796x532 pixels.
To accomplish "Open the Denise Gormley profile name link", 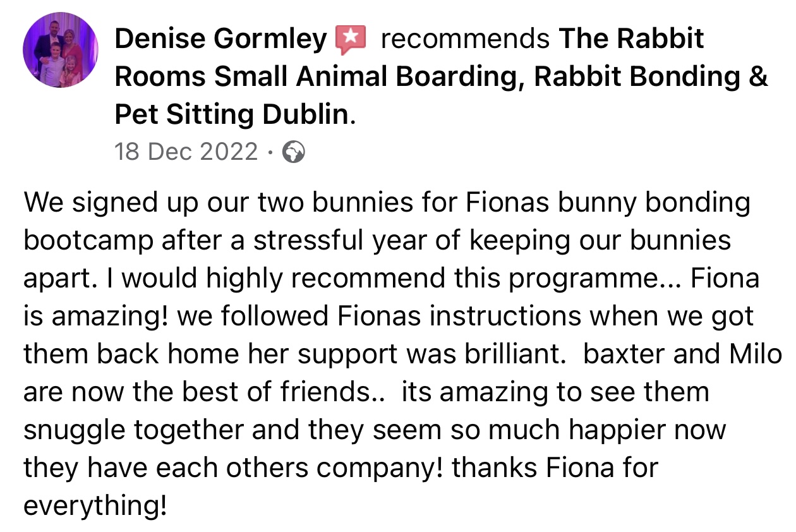I will 220,39.
